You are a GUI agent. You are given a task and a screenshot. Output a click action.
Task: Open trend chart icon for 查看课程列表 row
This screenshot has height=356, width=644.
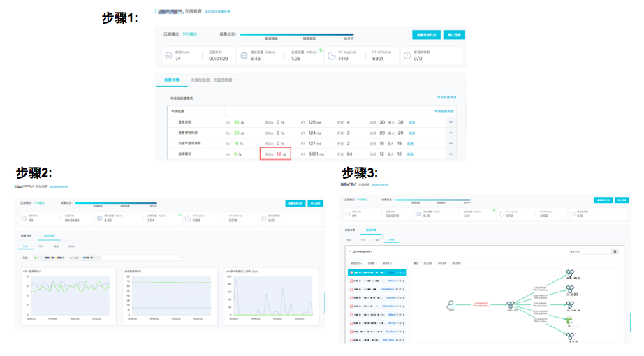coord(451,133)
